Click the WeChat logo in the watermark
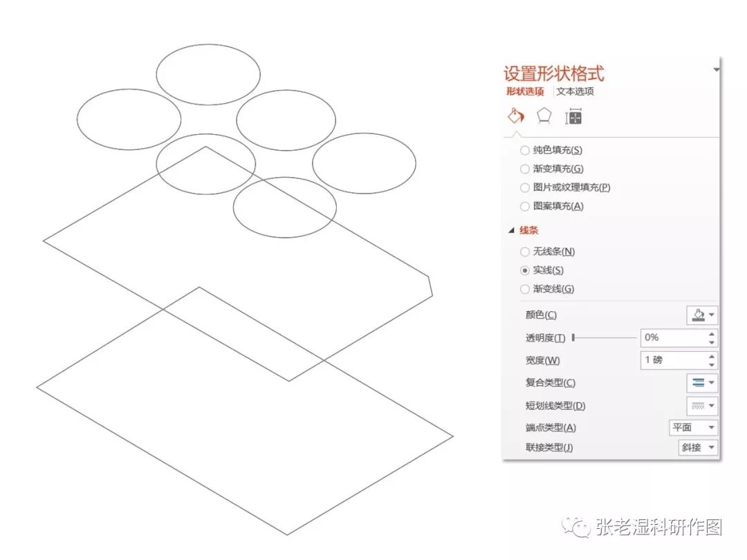This screenshot has width=747, height=560. (x=576, y=527)
